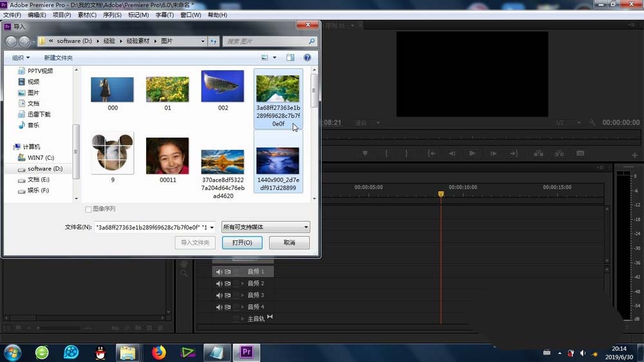Open the QQ penguin taskbar icon
This screenshot has width=644, height=362.
[100, 352]
